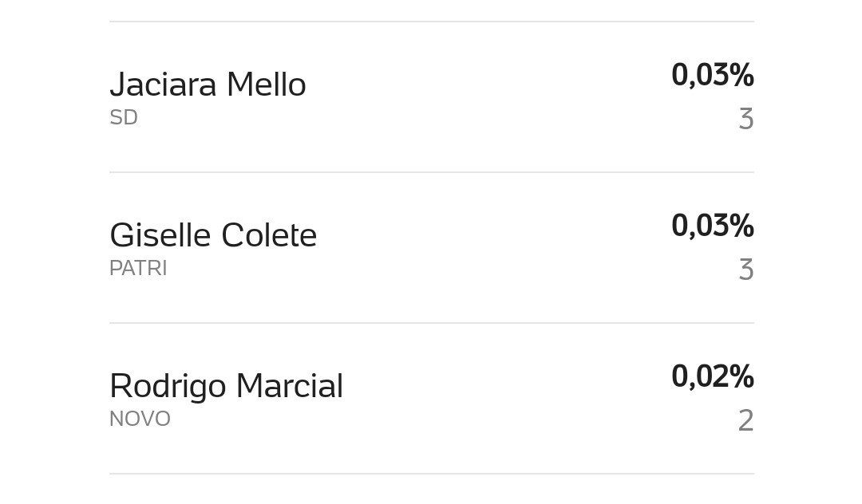862x504 pixels.
Task: Click divider line below Rodrigo Marcial
Action: click(432, 474)
